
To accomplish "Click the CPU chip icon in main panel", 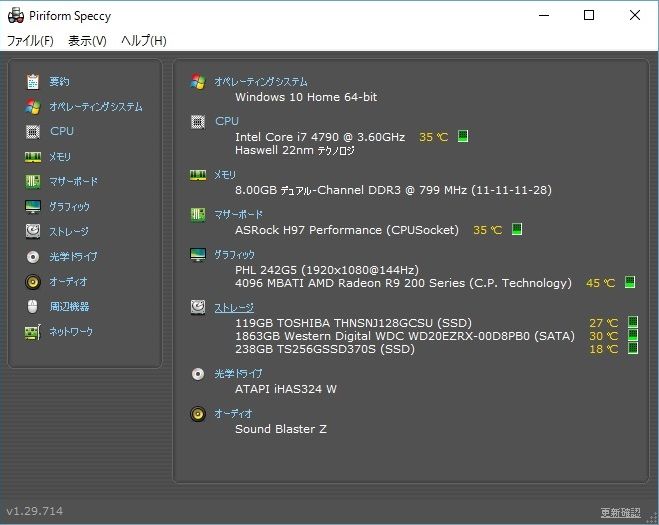I will [198, 122].
